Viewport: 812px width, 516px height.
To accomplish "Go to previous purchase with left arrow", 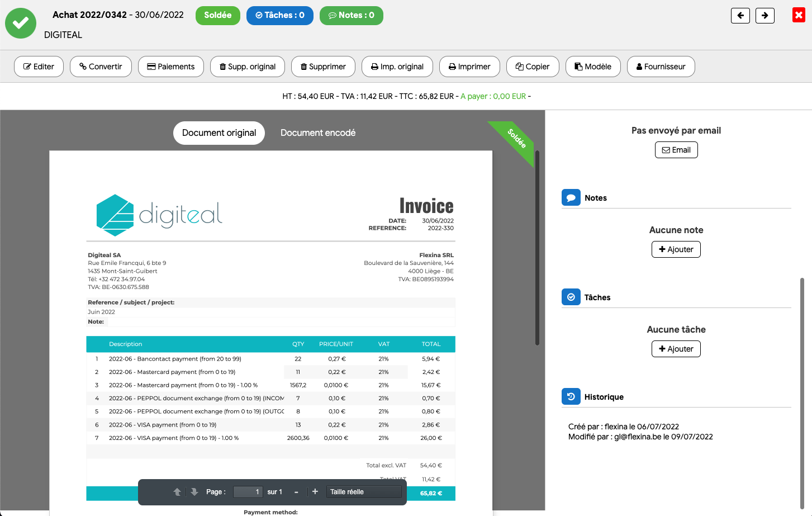I will coord(740,16).
